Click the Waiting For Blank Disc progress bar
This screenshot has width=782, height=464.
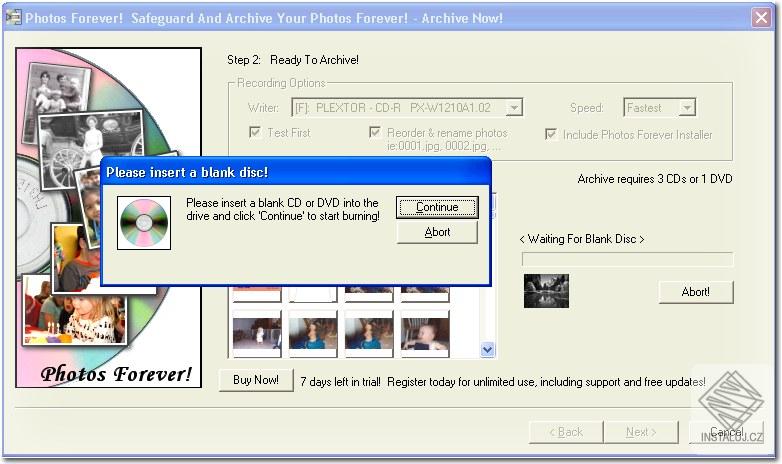click(x=627, y=259)
